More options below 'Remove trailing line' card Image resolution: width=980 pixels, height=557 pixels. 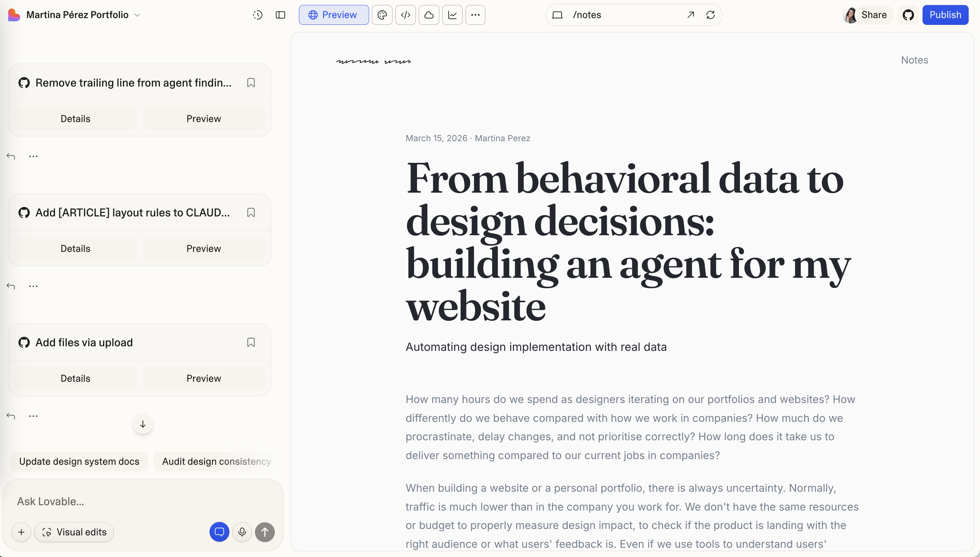tap(33, 156)
